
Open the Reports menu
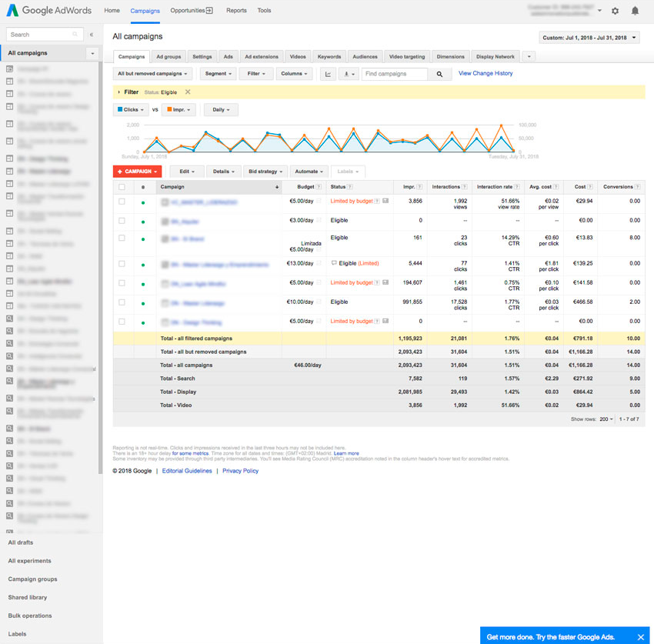[236, 11]
